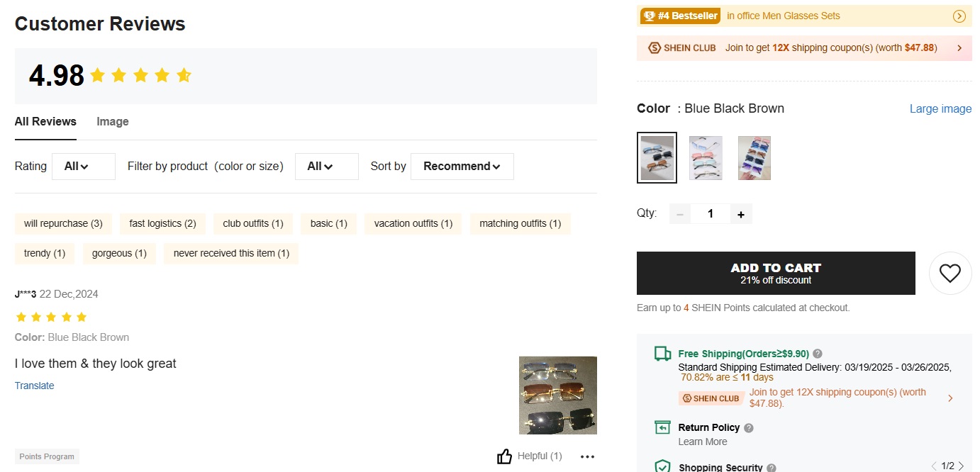Click the ADD TO CART button
Screen dimensions: 980x472
[x=776, y=273]
